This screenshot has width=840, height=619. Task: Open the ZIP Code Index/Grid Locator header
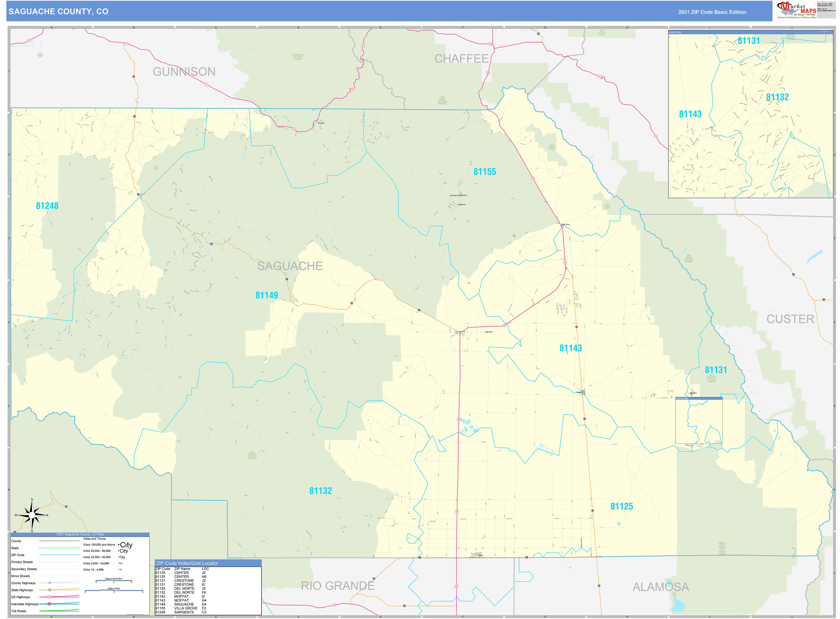[x=187, y=563]
